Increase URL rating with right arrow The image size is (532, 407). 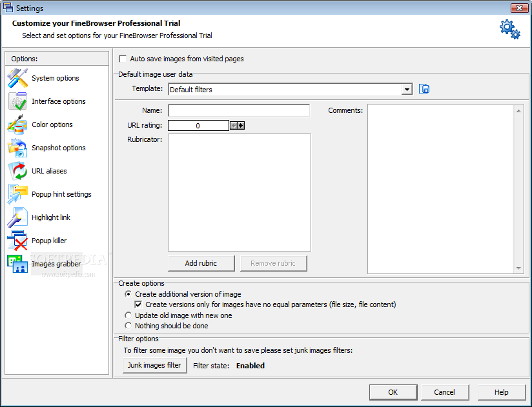pos(241,126)
